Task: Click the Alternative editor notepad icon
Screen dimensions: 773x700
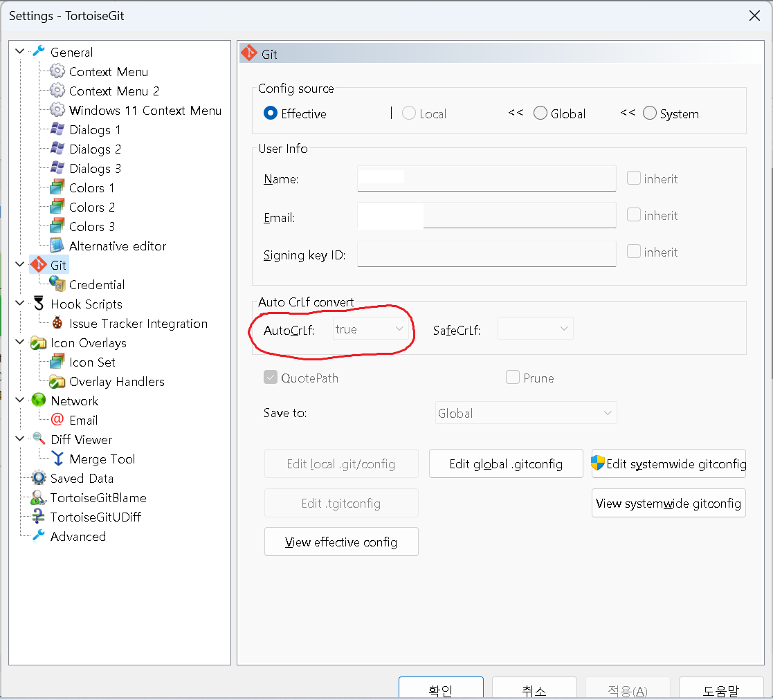Action: [x=57, y=246]
